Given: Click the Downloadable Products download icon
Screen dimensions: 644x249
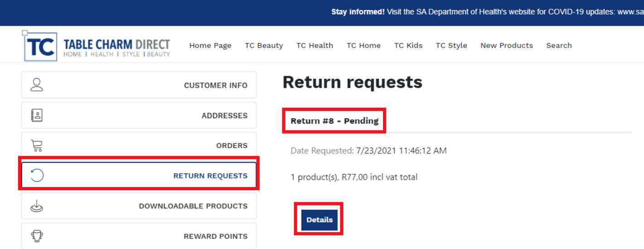Looking at the screenshot, I should tap(37, 206).
